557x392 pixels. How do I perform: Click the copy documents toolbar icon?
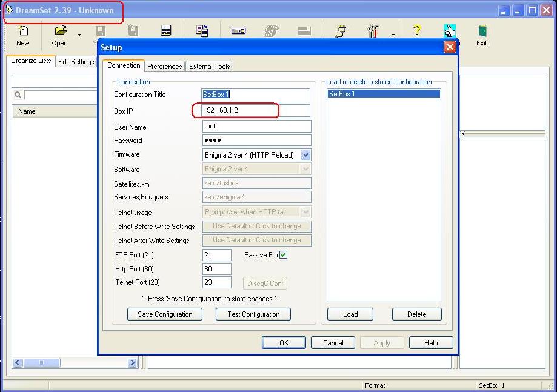pyautogui.click(x=202, y=31)
